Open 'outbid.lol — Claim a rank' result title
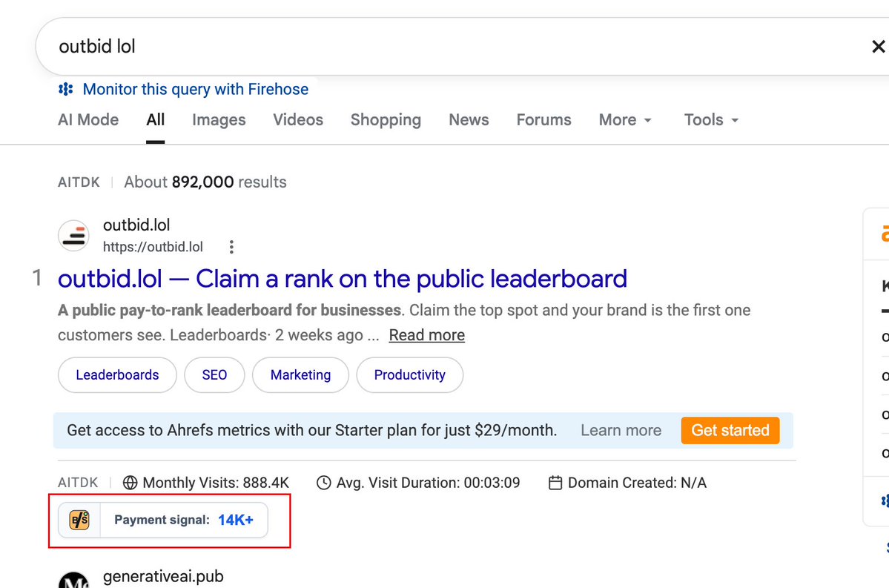Viewport: 889px width, 588px height. (x=343, y=278)
